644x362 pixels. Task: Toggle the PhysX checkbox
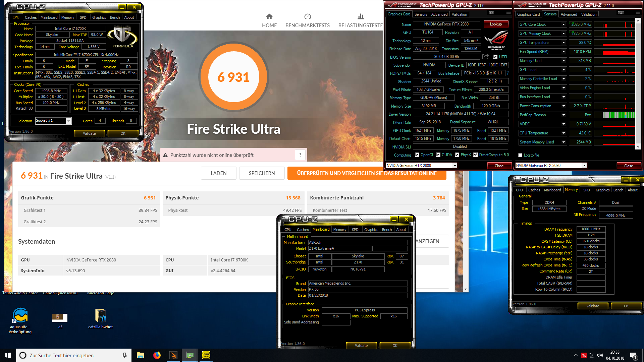[457, 155]
